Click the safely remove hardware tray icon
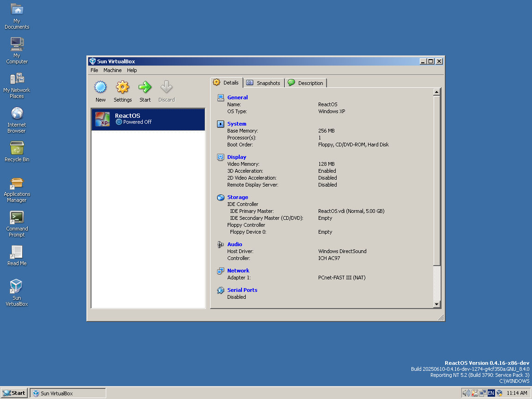This screenshot has width=532, height=399. click(475, 393)
